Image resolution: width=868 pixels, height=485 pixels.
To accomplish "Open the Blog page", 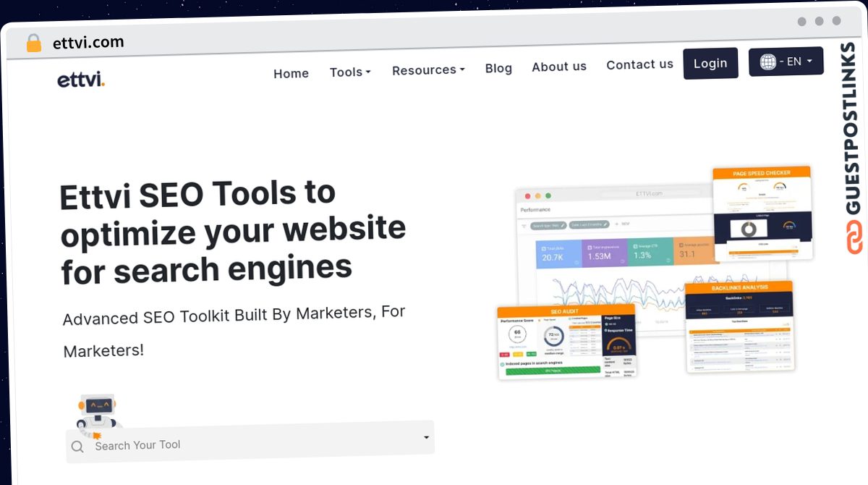I will click(x=498, y=68).
